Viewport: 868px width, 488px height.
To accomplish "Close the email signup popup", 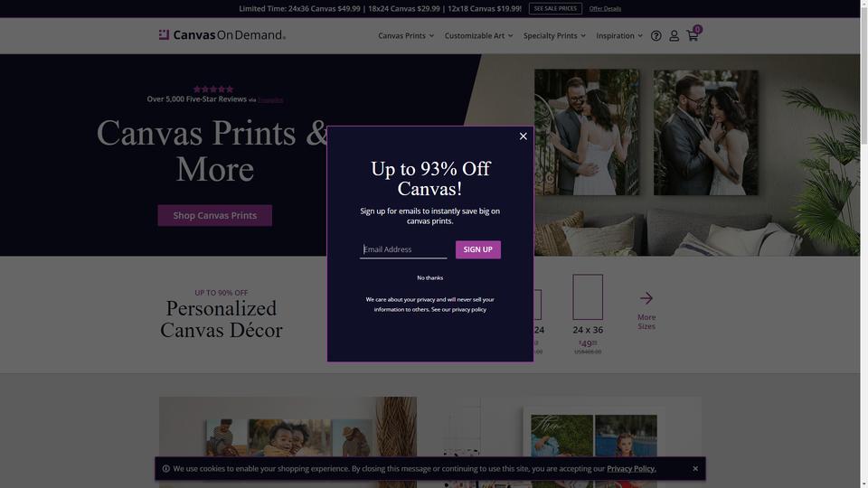I will click(524, 136).
